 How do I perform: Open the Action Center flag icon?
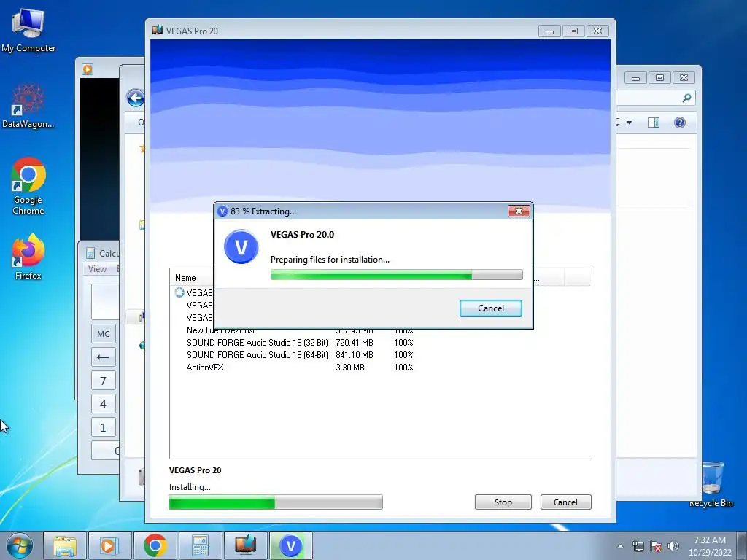coord(656,546)
